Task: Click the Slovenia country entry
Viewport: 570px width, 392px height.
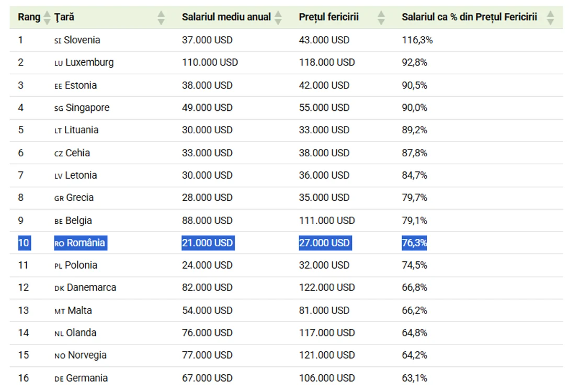Action: point(77,40)
